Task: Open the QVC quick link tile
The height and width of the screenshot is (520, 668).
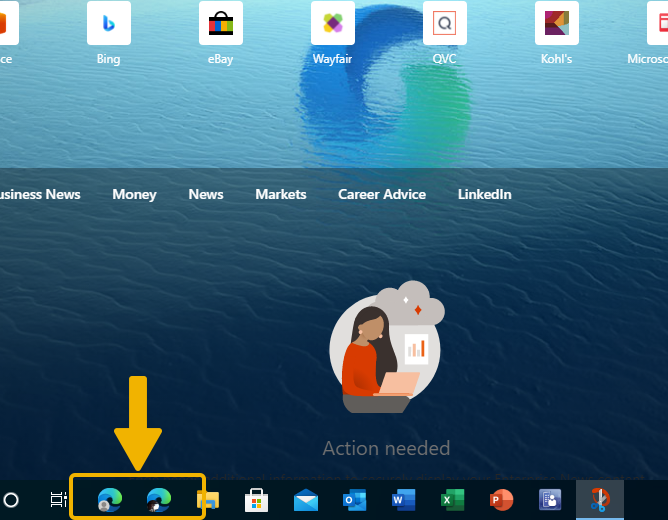Action: (x=445, y=23)
